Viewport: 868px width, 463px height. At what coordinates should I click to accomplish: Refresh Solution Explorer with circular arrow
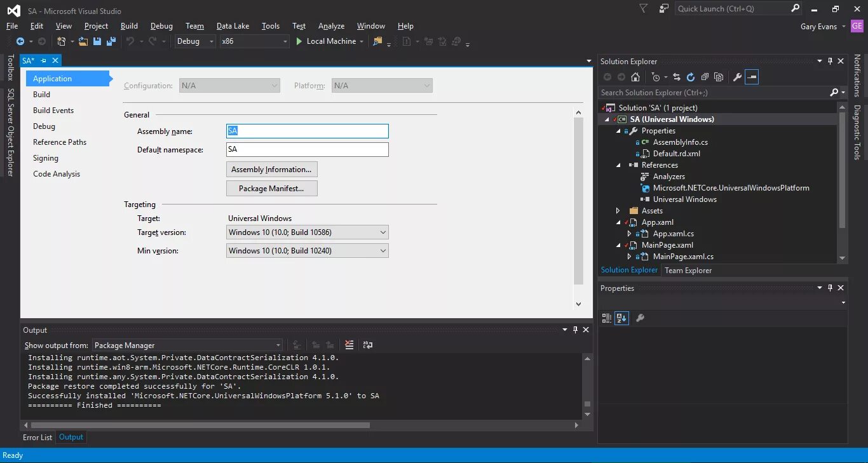[x=691, y=77]
